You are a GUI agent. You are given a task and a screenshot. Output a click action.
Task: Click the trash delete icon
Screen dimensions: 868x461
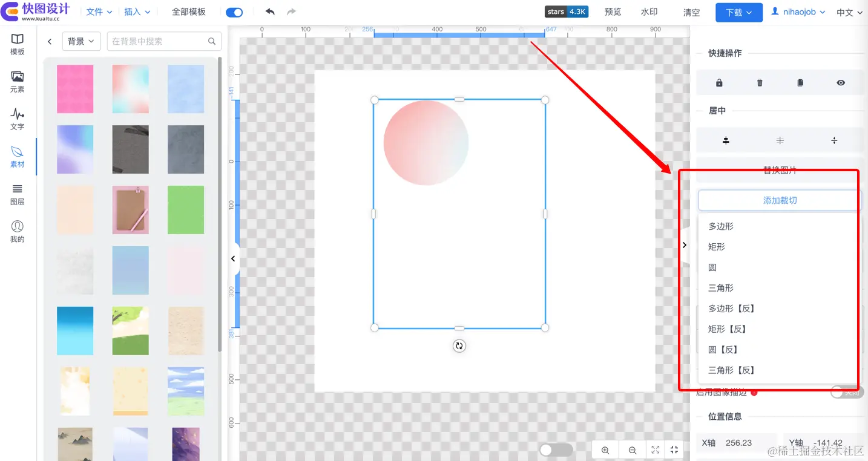coord(760,83)
